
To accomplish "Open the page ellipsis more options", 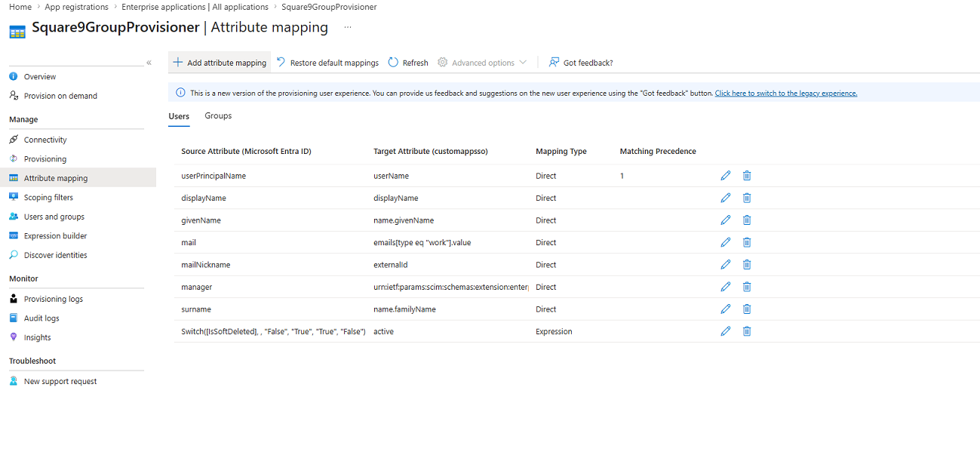I will [x=348, y=27].
